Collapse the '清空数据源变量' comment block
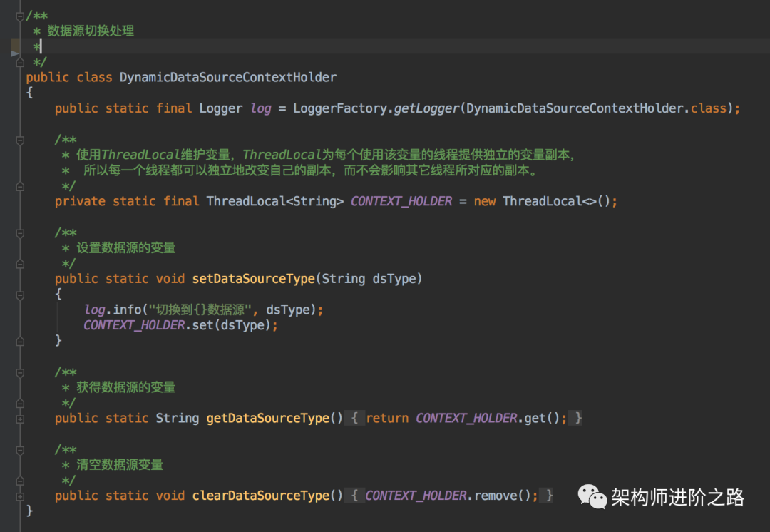Screen dimensions: 770x532 coord(20,451)
